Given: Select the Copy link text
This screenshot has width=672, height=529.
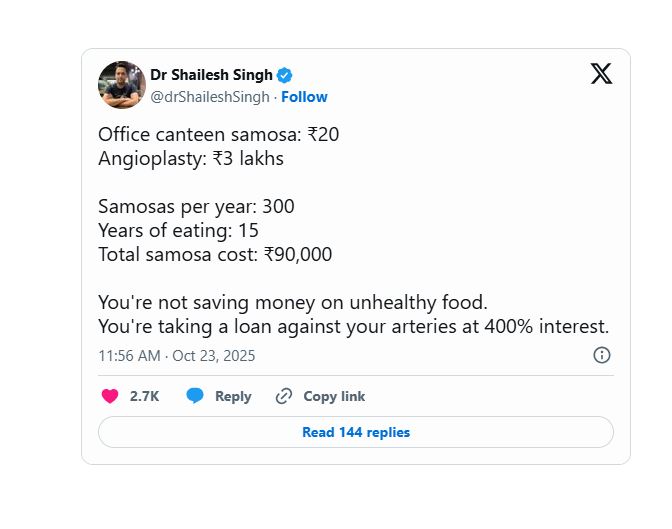Looking at the screenshot, I should pyautogui.click(x=334, y=396).
